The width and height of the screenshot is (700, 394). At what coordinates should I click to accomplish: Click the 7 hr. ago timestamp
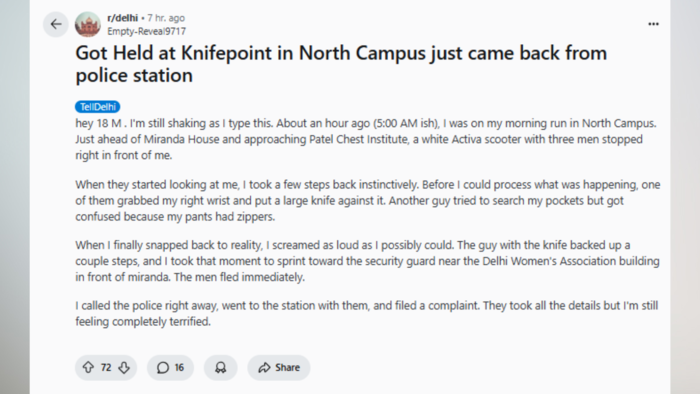pyautogui.click(x=166, y=18)
